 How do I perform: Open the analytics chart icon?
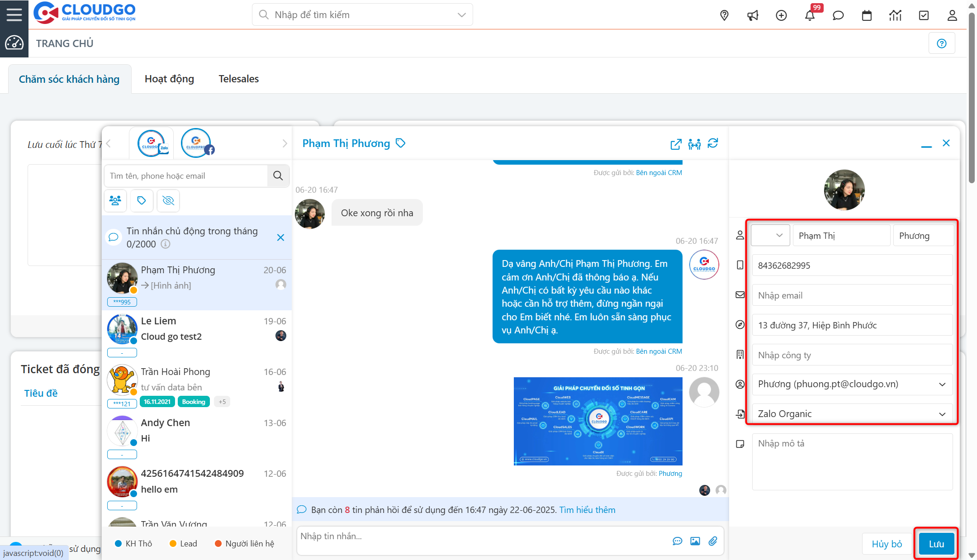click(x=895, y=15)
